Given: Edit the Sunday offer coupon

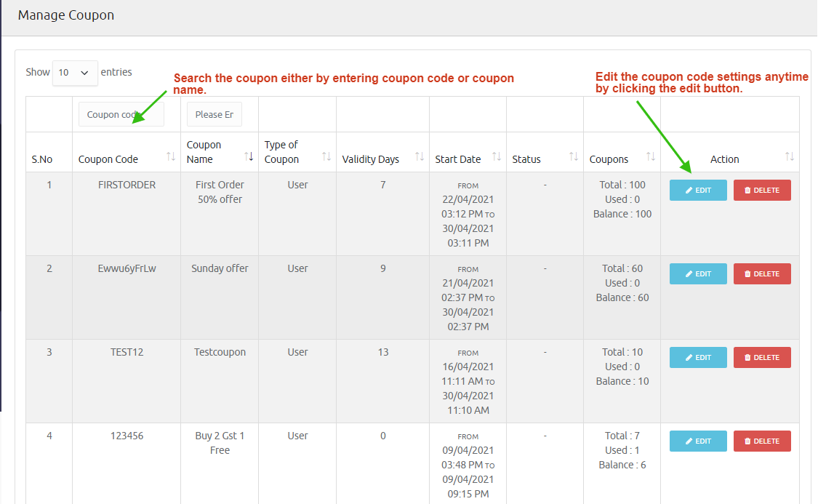Looking at the screenshot, I should (x=698, y=274).
